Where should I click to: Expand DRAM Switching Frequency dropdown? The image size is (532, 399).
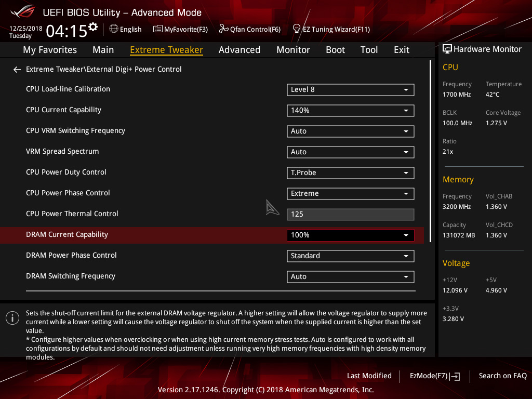point(351,277)
